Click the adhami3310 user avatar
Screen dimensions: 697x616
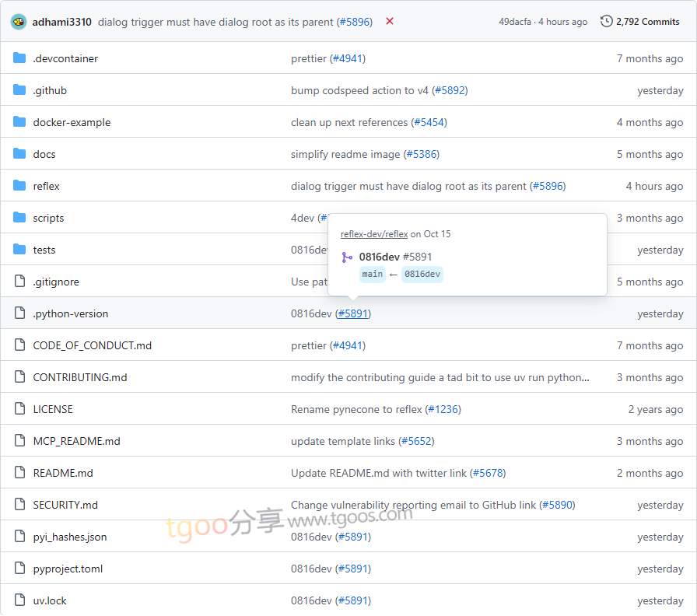coord(19,22)
